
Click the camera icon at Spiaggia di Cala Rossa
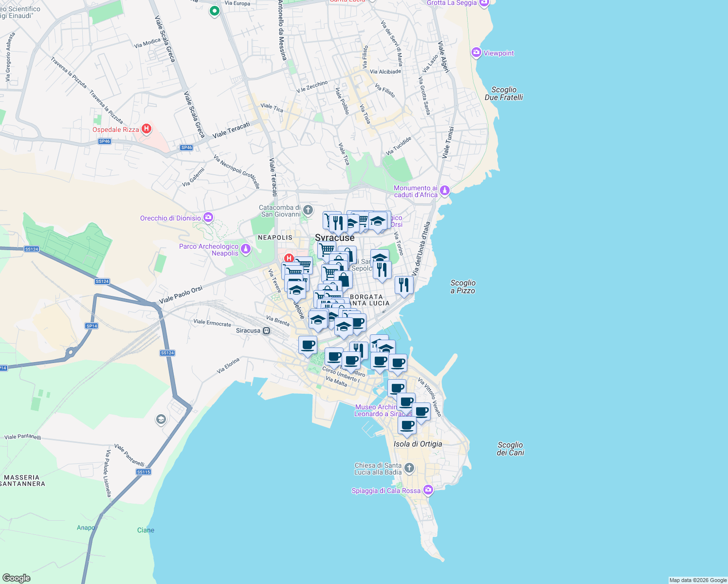(428, 490)
